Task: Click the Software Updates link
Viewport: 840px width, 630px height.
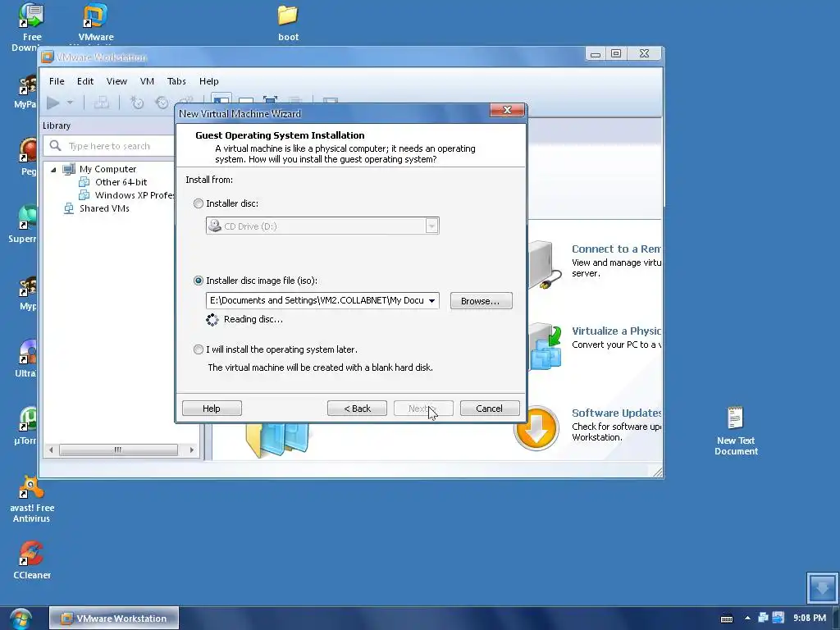Action: [x=616, y=413]
